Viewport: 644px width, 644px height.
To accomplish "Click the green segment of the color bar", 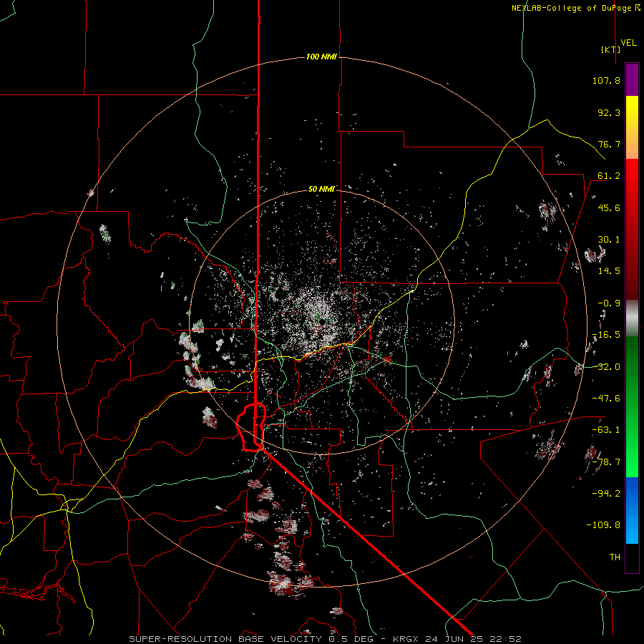I will pyautogui.click(x=632, y=406).
